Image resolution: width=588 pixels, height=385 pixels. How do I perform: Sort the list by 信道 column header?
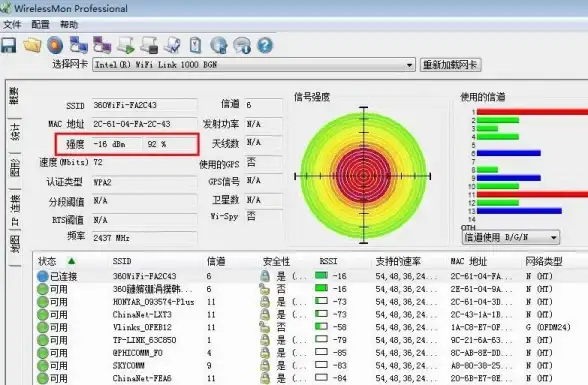(216, 261)
